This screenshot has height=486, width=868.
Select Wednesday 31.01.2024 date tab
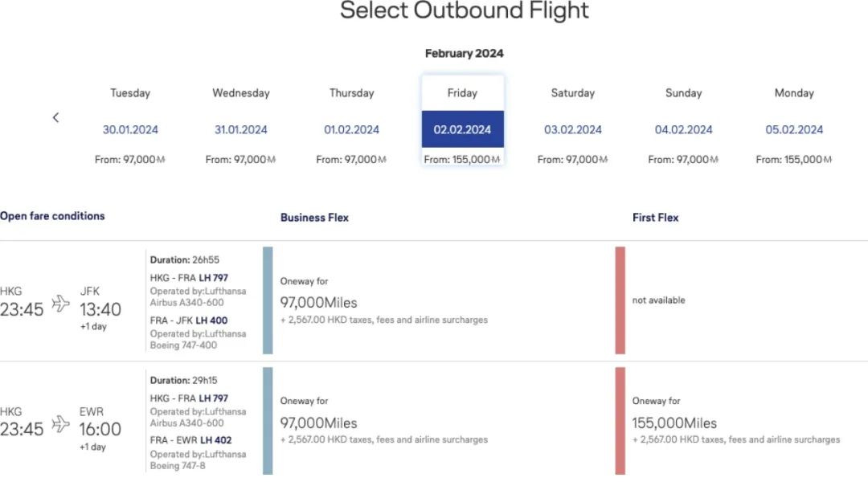click(240, 129)
